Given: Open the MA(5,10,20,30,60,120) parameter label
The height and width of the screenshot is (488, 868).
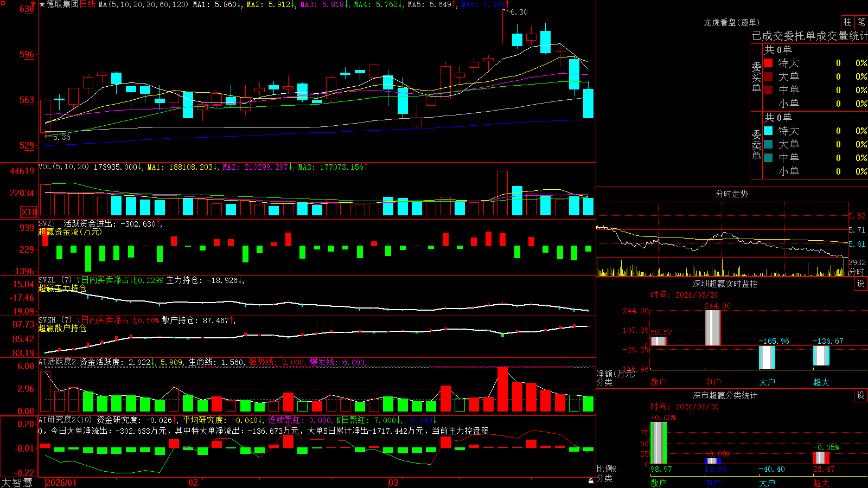Looking at the screenshot, I should click(143, 4).
